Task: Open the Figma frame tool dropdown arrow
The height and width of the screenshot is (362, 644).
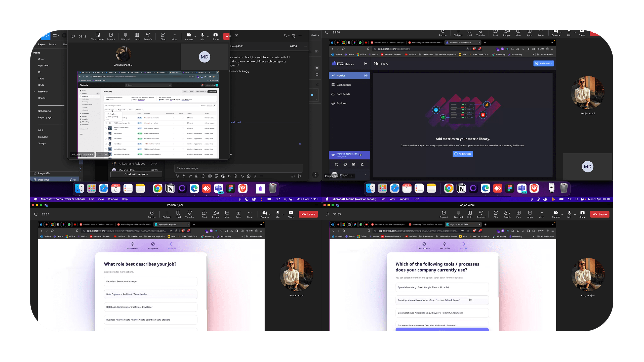Action: pos(59,35)
